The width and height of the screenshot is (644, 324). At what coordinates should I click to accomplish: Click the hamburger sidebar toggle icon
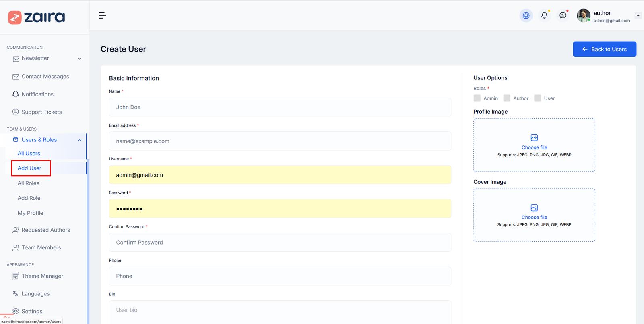tap(102, 15)
